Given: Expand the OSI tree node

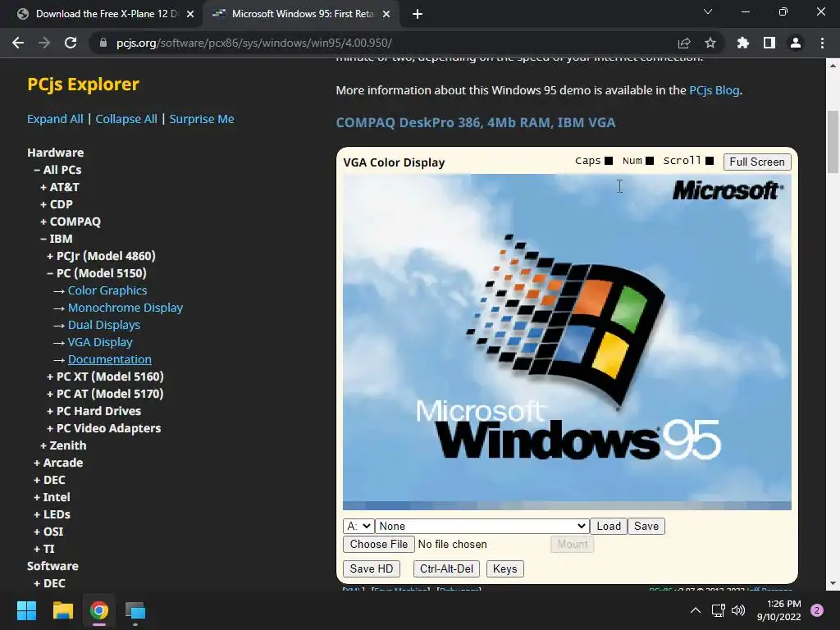Looking at the screenshot, I should click(x=48, y=532).
